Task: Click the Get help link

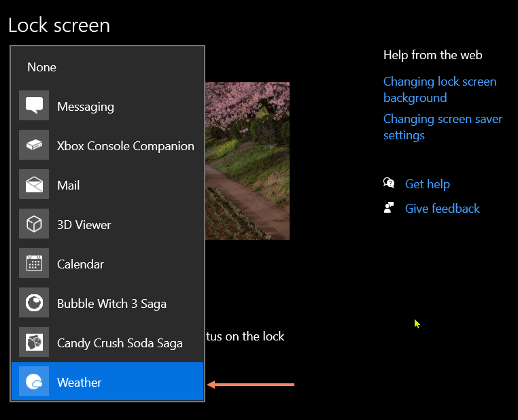Action: click(427, 184)
